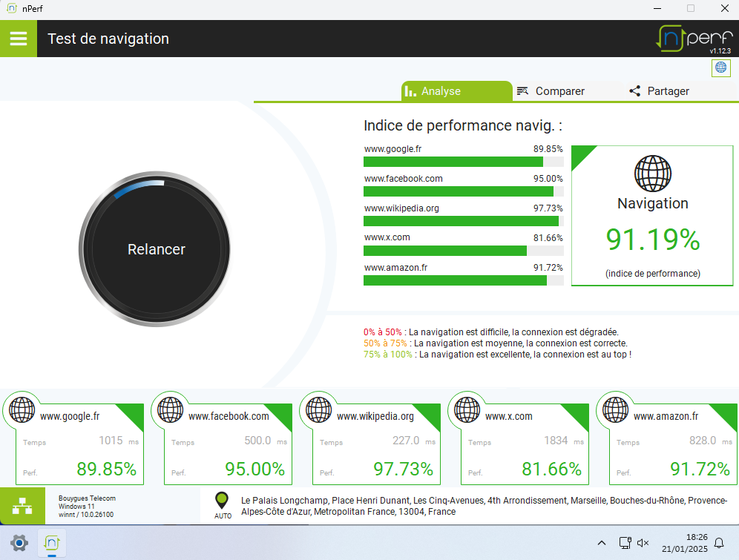Click the www.wikipedia.org card globe icon
Viewport: 739px width, 560px height.
click(x=318, y=409)
